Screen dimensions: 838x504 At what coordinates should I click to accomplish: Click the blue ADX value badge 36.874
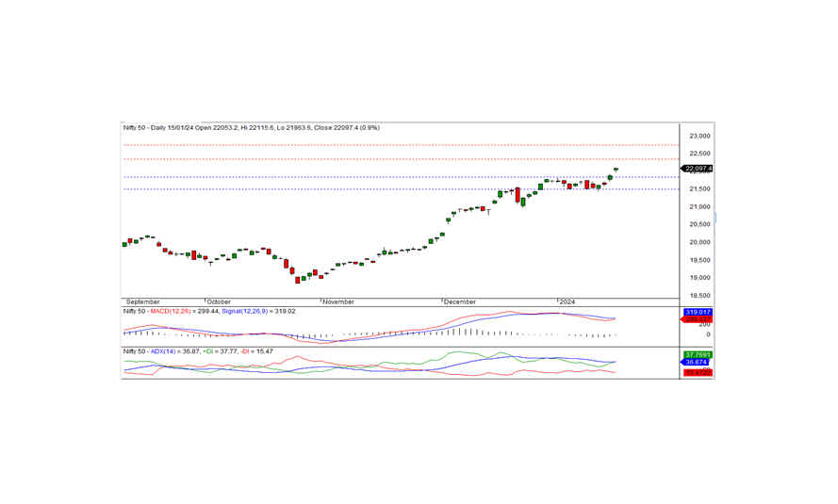tap(697, 363)
